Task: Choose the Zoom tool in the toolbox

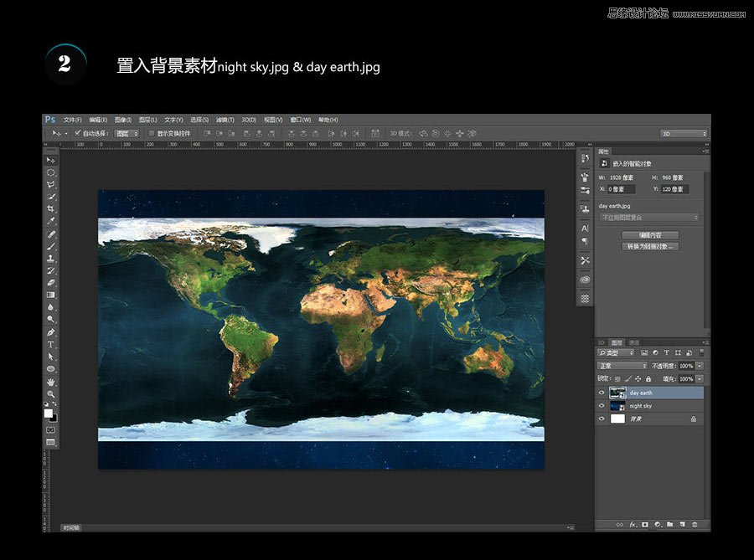Action: (x=50, y=393)
